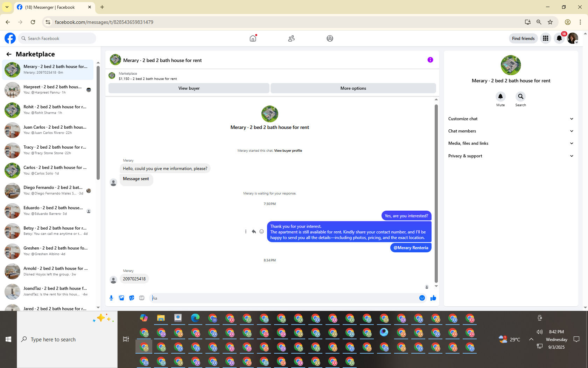The height and width of the screenshot is (368, 588).
Task: Expand Privacy & support section
Action: [511, 156]
